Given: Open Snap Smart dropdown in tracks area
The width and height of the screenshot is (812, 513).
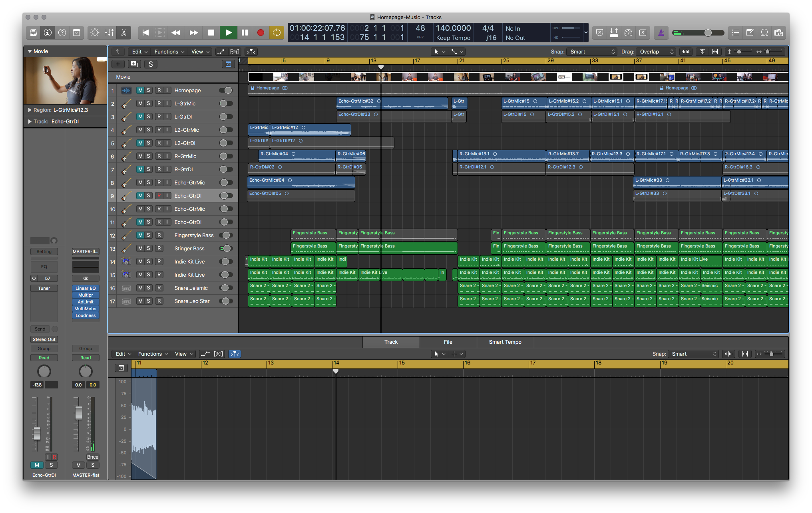Looking at the screenshot, I should [592, 52].
